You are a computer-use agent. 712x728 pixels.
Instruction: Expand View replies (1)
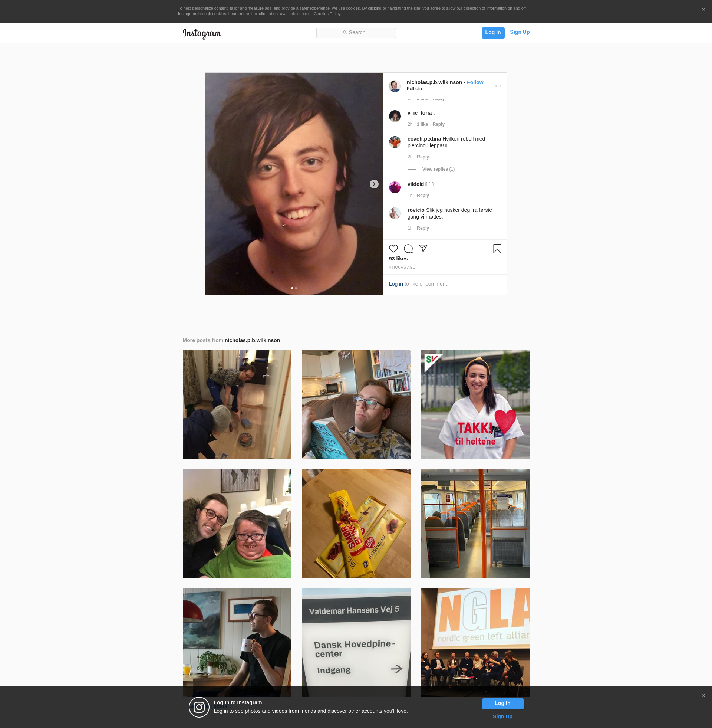click(x=438, y=169)
